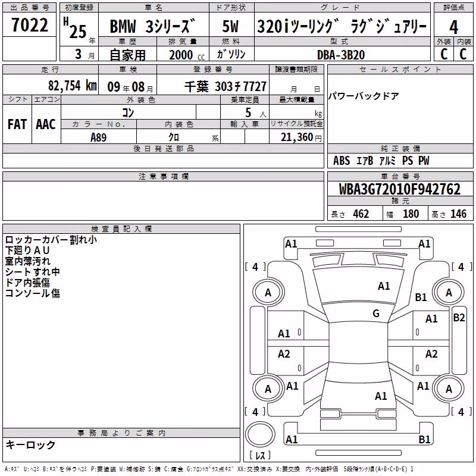476x476 pixels.
Task: Select the 注意事項欄 header
Action: (x=163, y=176)
